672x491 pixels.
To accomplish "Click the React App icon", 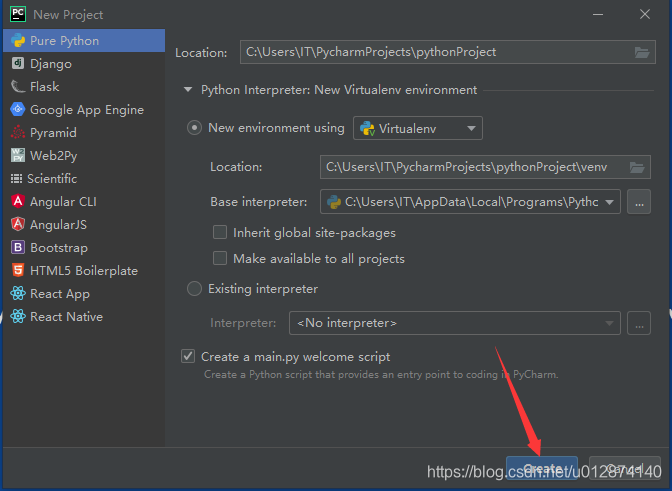I will coord(18,293).
